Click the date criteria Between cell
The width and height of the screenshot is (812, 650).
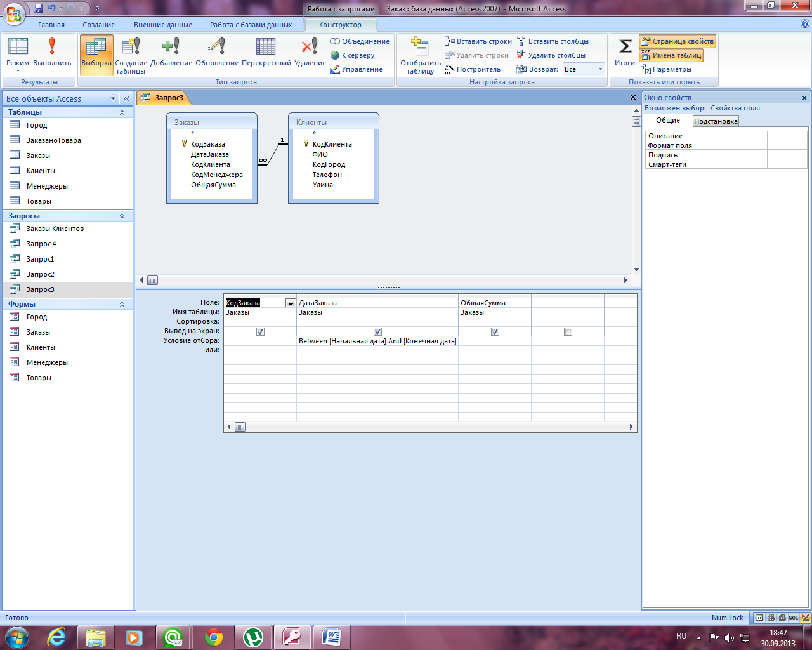tap(377, 341)
